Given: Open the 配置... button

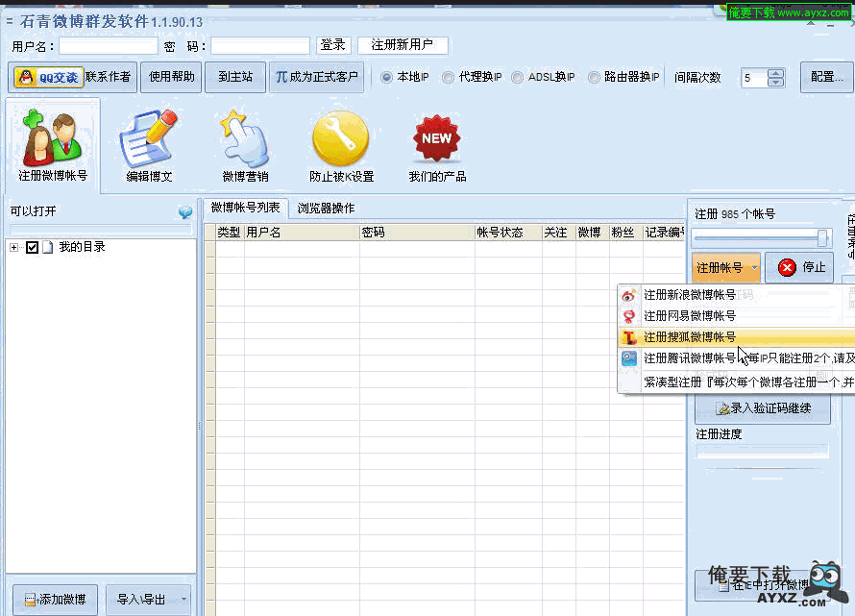Looking at the screenshot, I should tap(826, 78).
